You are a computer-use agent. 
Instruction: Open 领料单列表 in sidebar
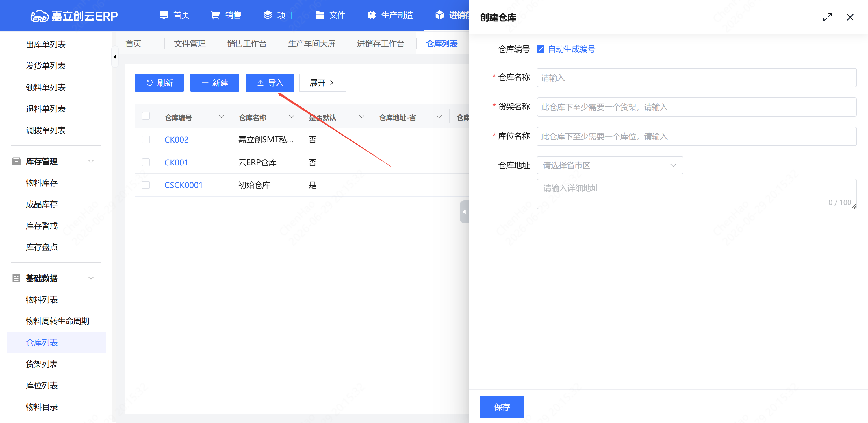pyautogui.click(x=45, y=88)
